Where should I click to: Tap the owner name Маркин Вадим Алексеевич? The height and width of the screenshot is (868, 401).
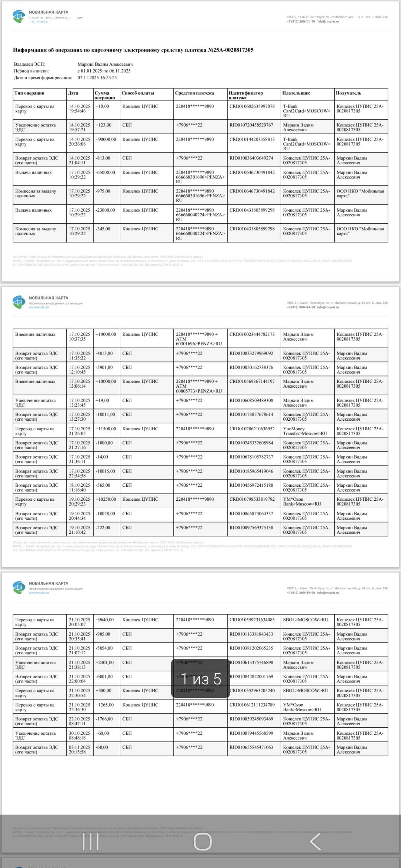pos(105,64)
